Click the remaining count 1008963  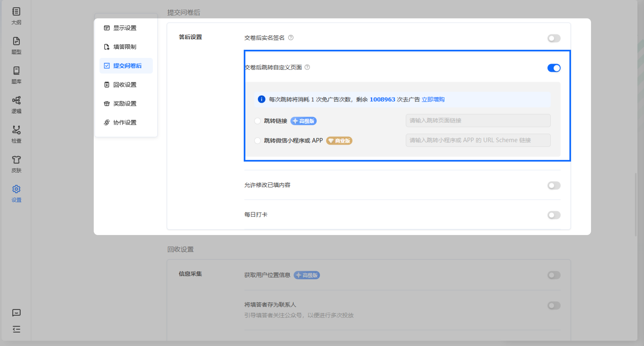[x=382, y=99]
